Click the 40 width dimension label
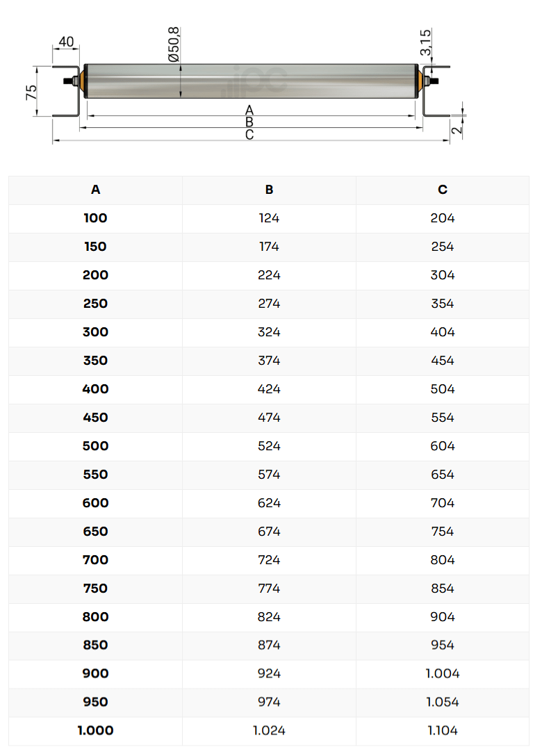This screenshot has width=542, height=756. [66, 42]
